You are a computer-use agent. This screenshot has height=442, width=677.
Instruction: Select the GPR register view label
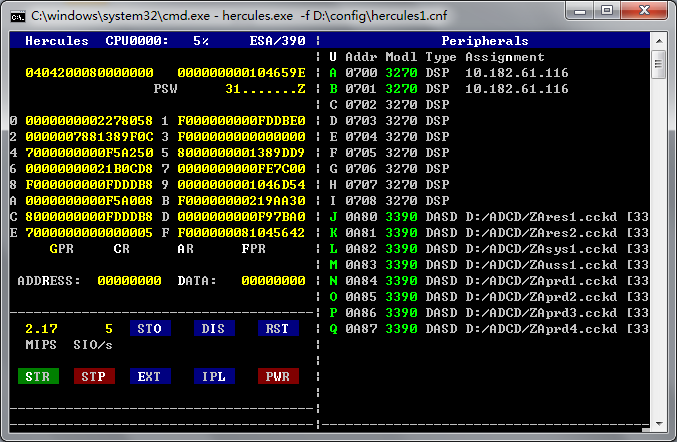click(62, 249)
